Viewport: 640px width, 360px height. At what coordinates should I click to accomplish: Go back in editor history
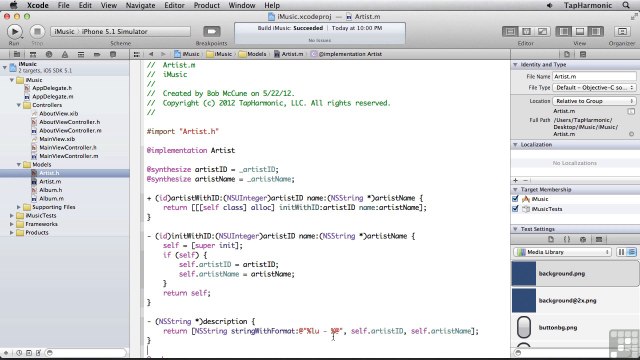tap(151, 54)
